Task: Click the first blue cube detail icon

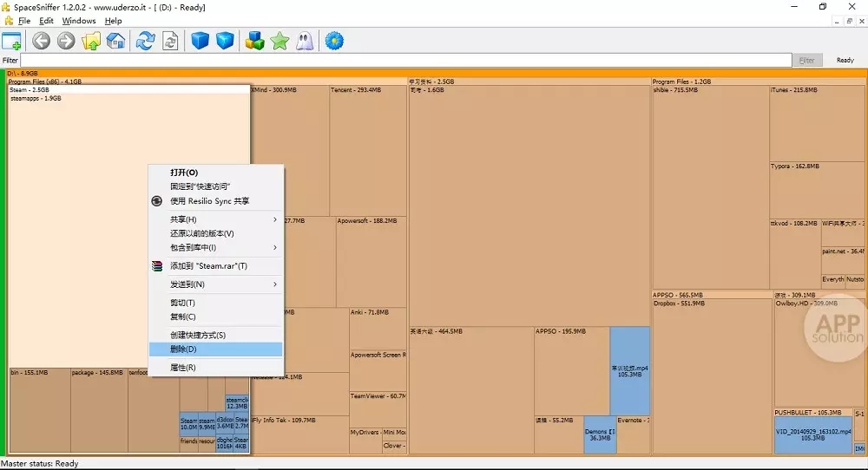Action: (201, 41)
